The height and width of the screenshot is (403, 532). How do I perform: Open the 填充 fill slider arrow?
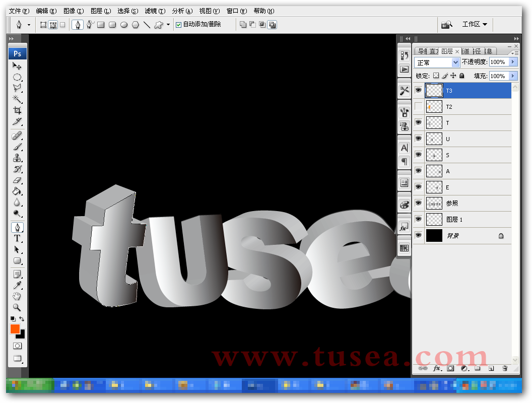513,76
